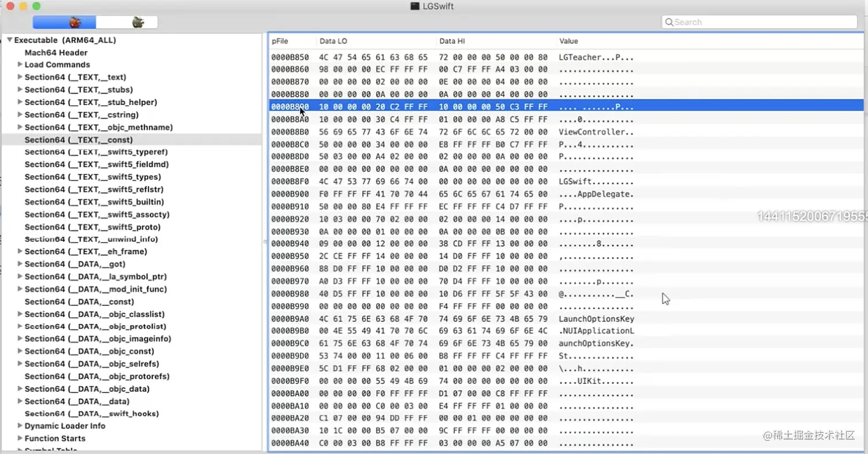Expand the Load Commands node
Viewport: 868px width, 454px height.
coord(20,64)
